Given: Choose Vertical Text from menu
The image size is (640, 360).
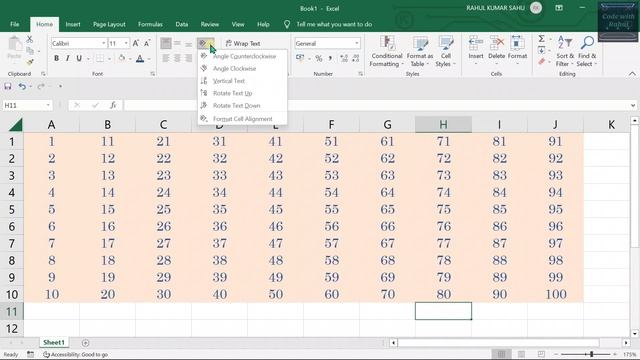Looking at the screenshot, I should (242, 81).
